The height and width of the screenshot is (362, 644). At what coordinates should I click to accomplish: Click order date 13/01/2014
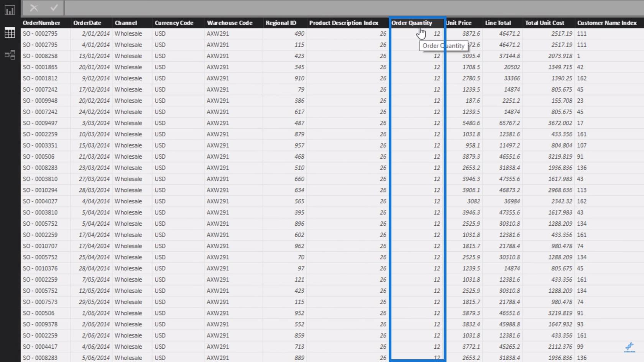click(94, 56)
